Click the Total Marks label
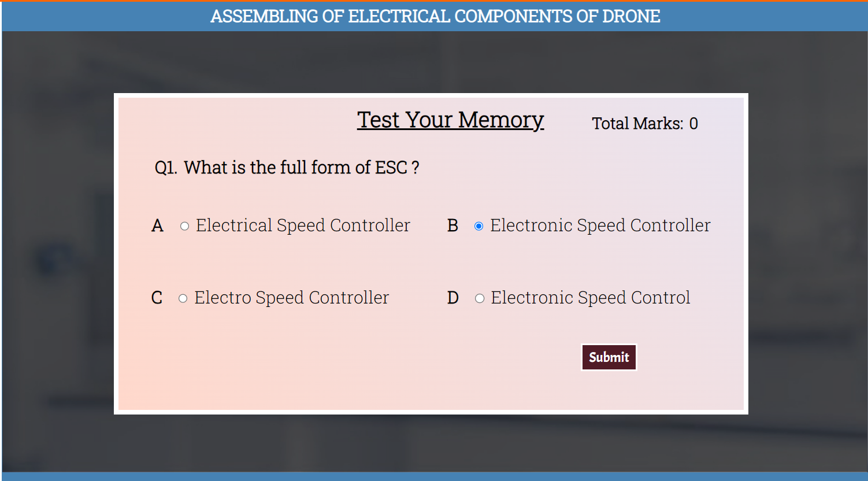 (637, 124)
